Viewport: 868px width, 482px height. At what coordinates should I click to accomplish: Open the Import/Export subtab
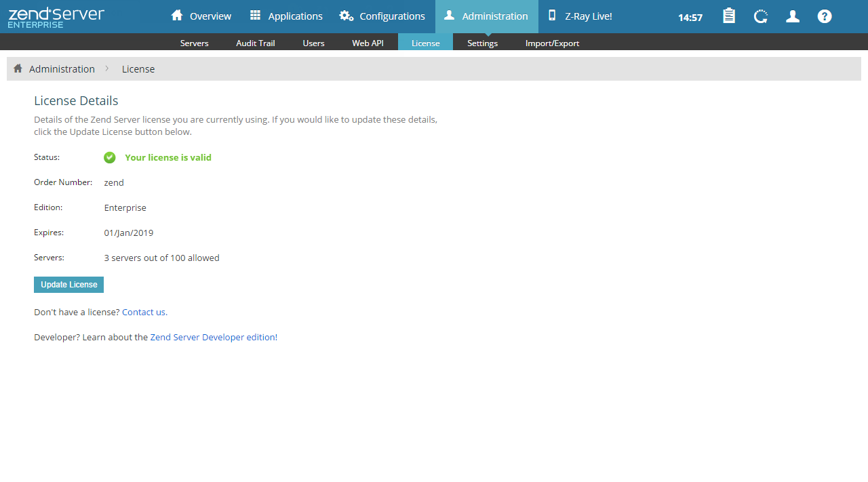click(x=553, y=43)
